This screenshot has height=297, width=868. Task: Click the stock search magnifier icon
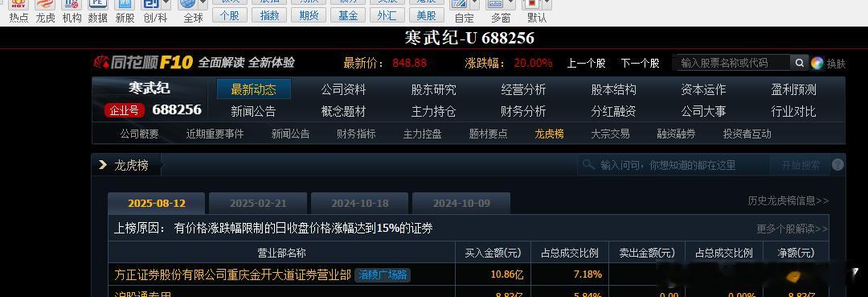pyautogui.click(x=799, y=63)
